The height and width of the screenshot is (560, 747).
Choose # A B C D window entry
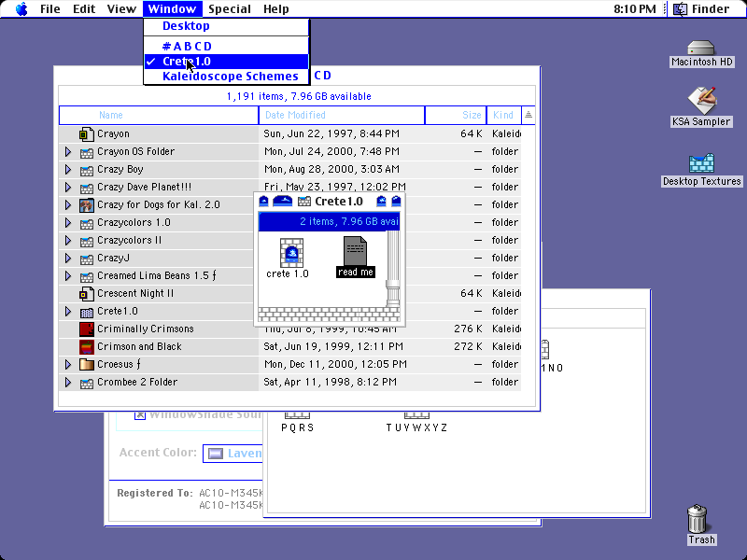226,46
